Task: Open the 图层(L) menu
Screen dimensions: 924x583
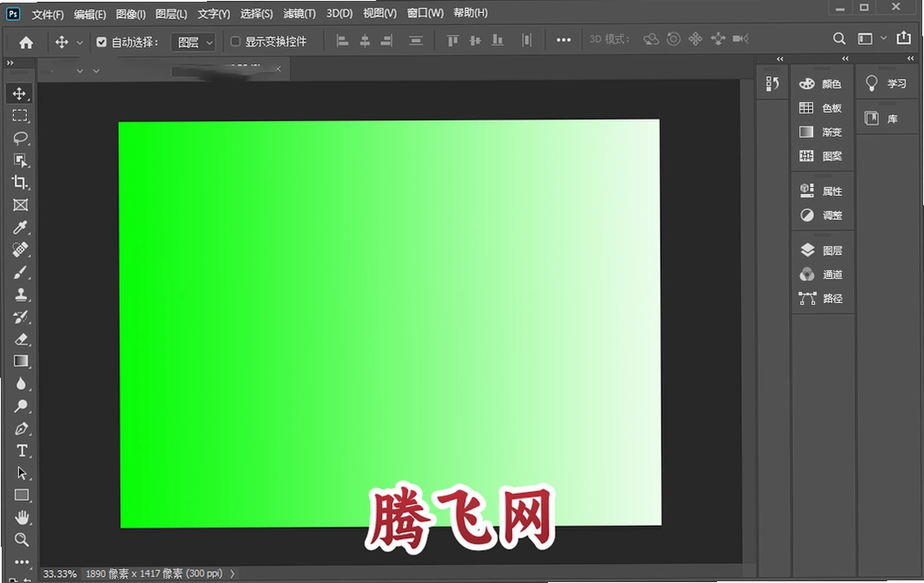Action: 171,14
